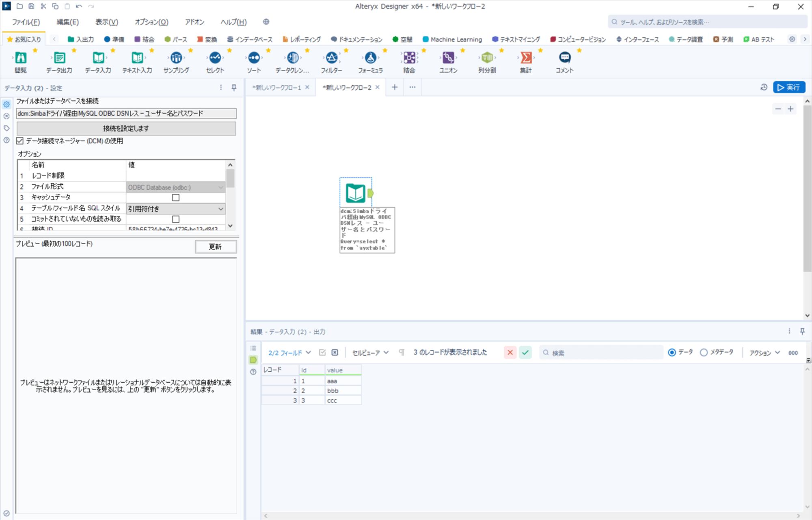The image size is (812, 520).
Task: Open palette settings gear icon
Action: 792,39
